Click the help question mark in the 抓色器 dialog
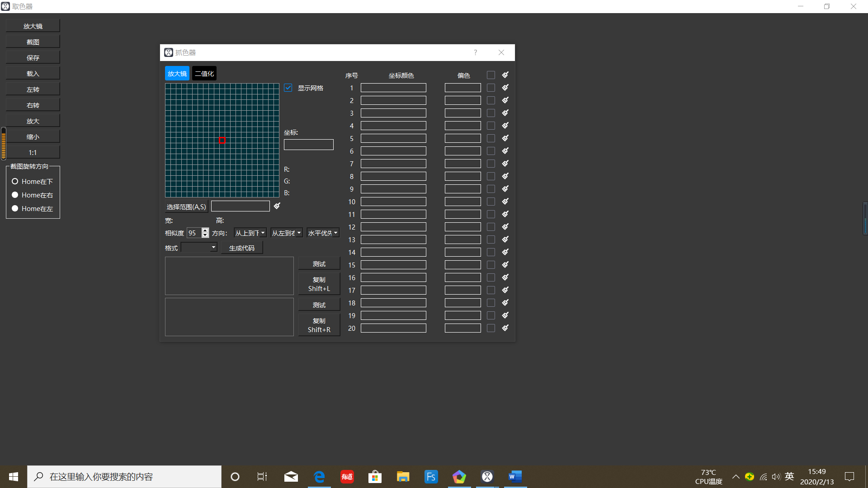Viewport: 868px width, 488px height. pos(475,52)
